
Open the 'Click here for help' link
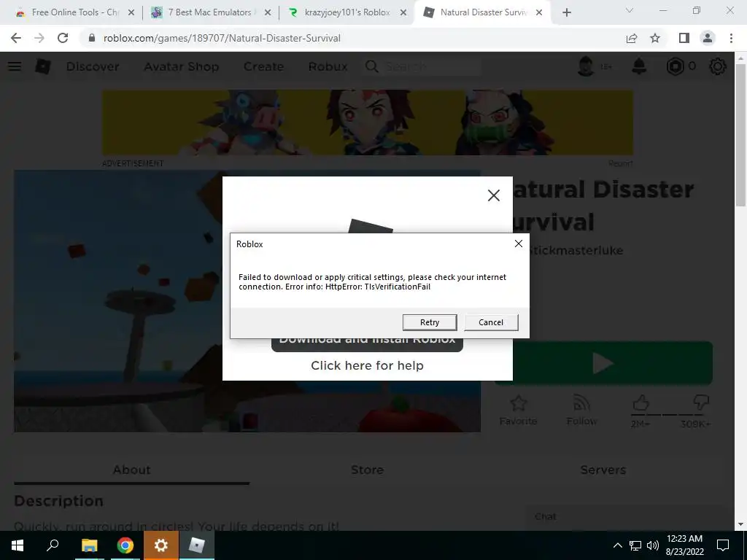pyautogui.click(x=367, y=365)
